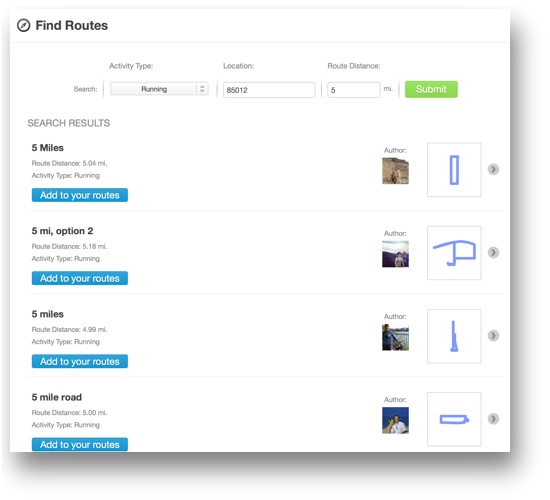Add the 4.99 mi route to your routes
The width and height of the screenshot is (550, 500).
click(x=80, y=361)
